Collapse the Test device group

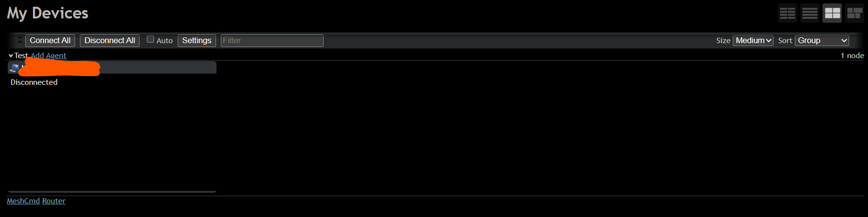[x=11, y=56]
